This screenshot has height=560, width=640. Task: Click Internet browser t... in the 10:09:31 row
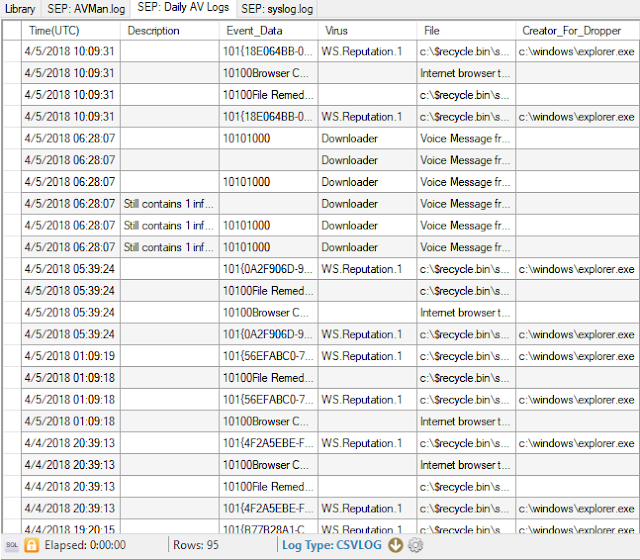tap(466, 73)
